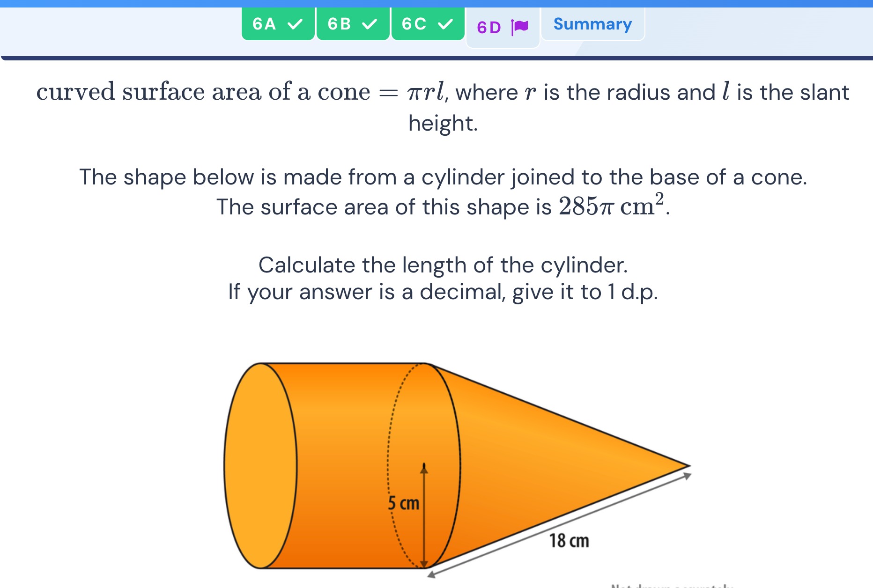The width and height of the screenshot is (873, 588).
Task: Click the '18 cm' slant height label
Action: [x=569, y=541]
